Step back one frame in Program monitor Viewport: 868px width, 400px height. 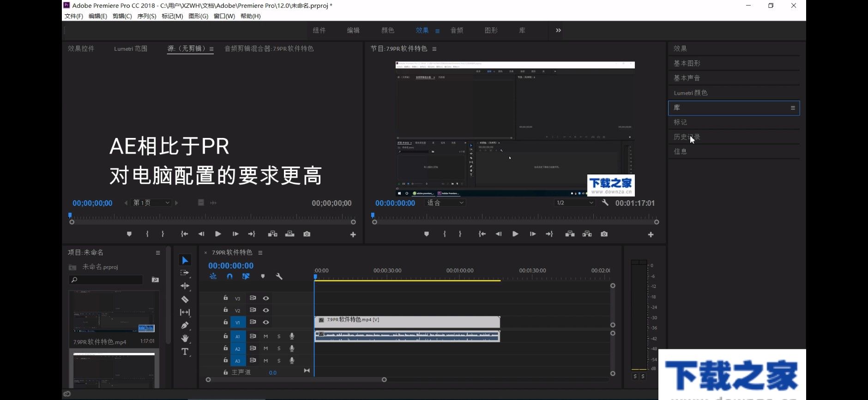pos(498,234)
